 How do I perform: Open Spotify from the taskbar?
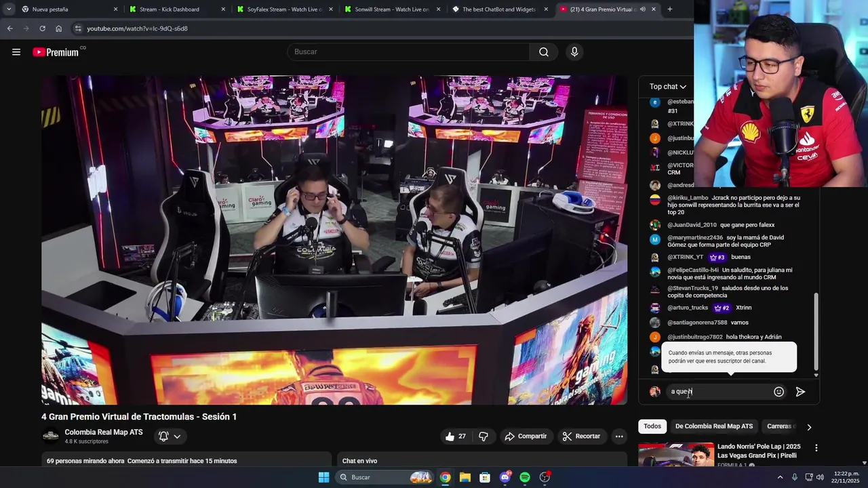(x=525, y=477)
